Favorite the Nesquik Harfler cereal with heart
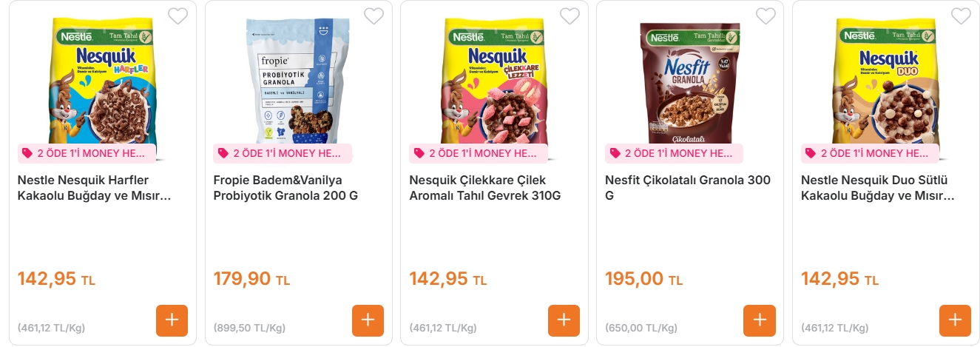The image size is (980, 347). pyautogui.click(x=178, y=16)
